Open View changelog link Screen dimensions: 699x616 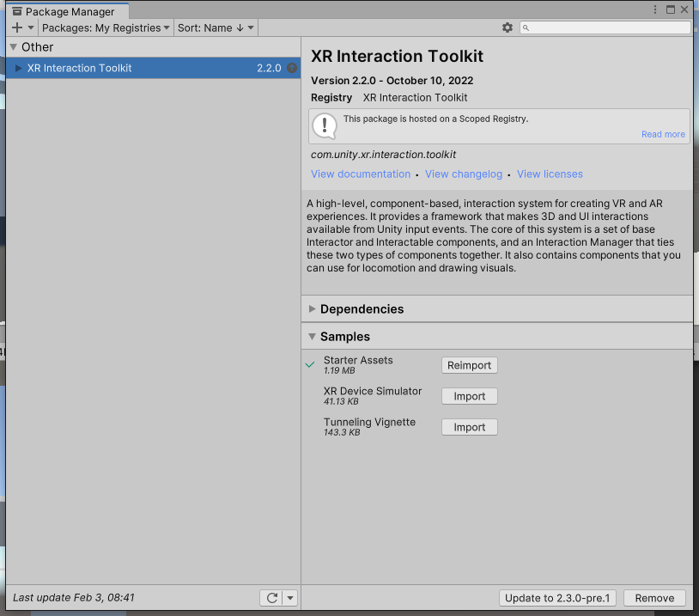(x=463, y=174)
